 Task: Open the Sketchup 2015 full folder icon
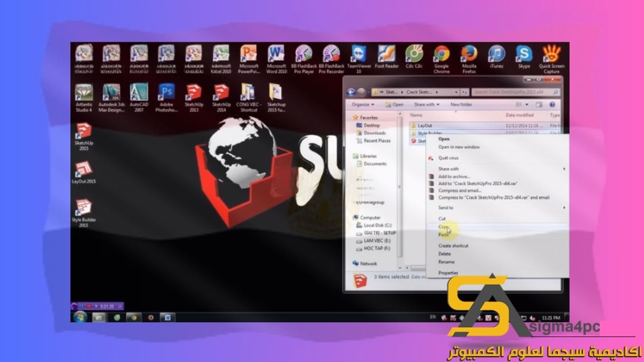click(x=276, y=98)
